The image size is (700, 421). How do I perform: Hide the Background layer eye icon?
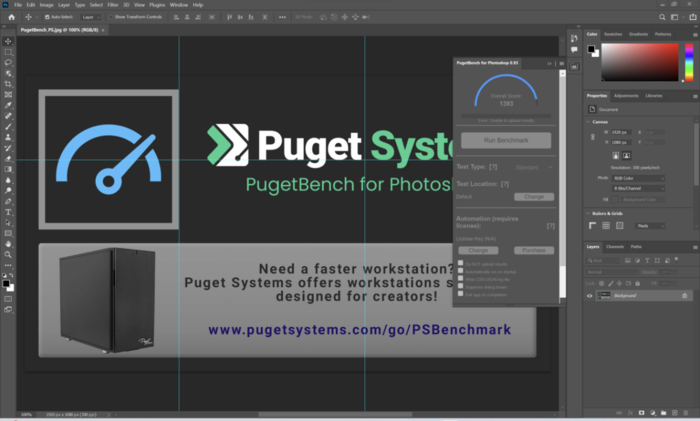(589, 296)
